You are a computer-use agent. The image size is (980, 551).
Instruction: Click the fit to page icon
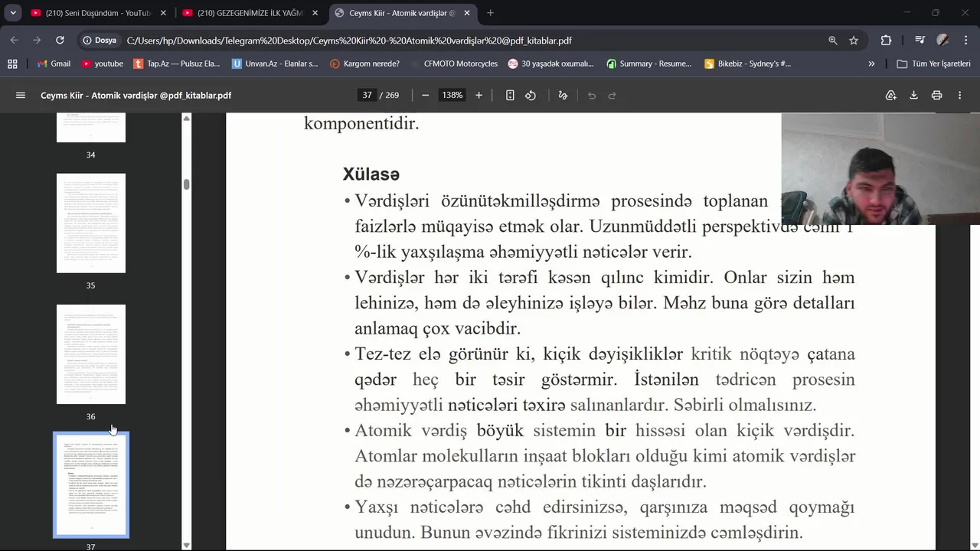(x=510, y=96)
